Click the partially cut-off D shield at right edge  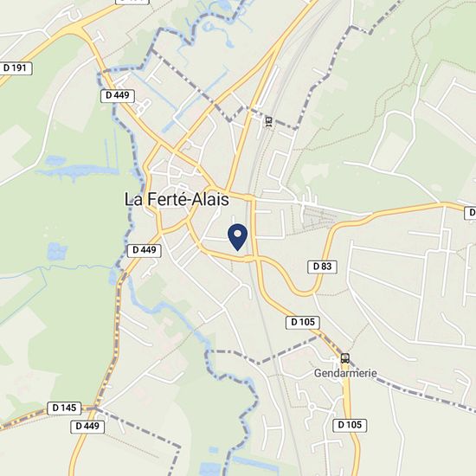point(470,213)
